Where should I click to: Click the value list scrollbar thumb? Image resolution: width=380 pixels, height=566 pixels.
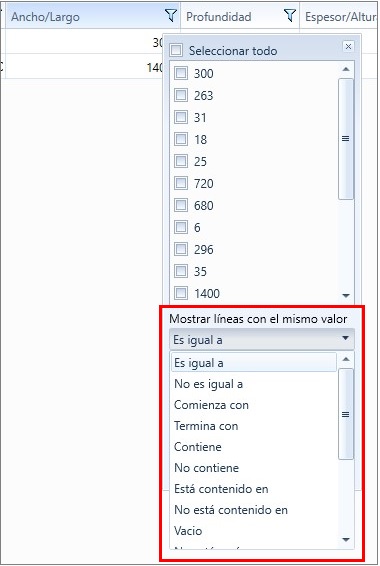(346, 139)
